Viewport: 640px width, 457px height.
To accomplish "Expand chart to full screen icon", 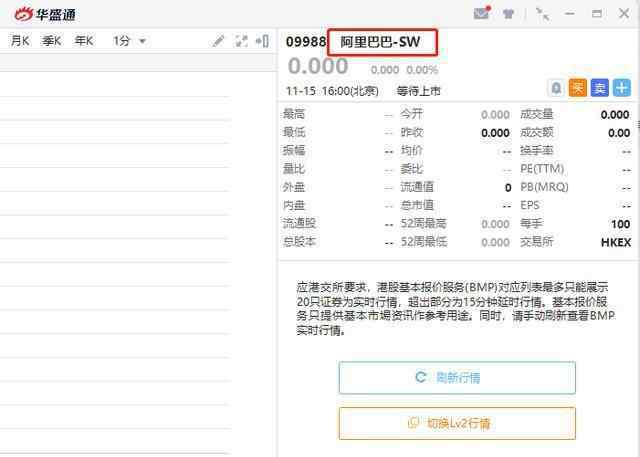I will coord(241,41).
